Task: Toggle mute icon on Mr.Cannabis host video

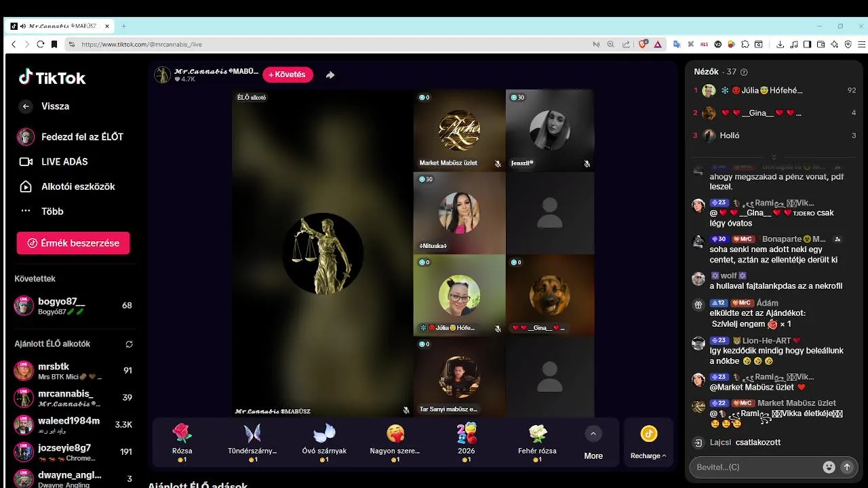Action: pos(406,410)
